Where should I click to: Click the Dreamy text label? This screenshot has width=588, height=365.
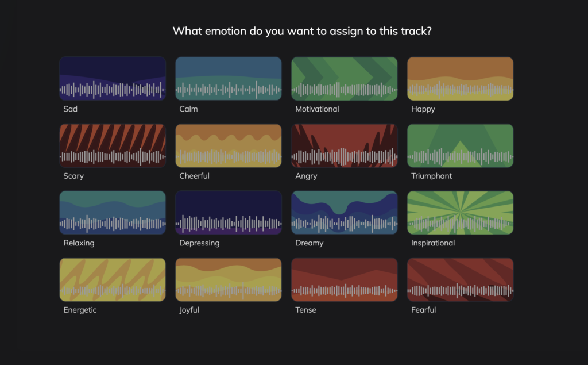pyautogui.click(x=310, y=243)
